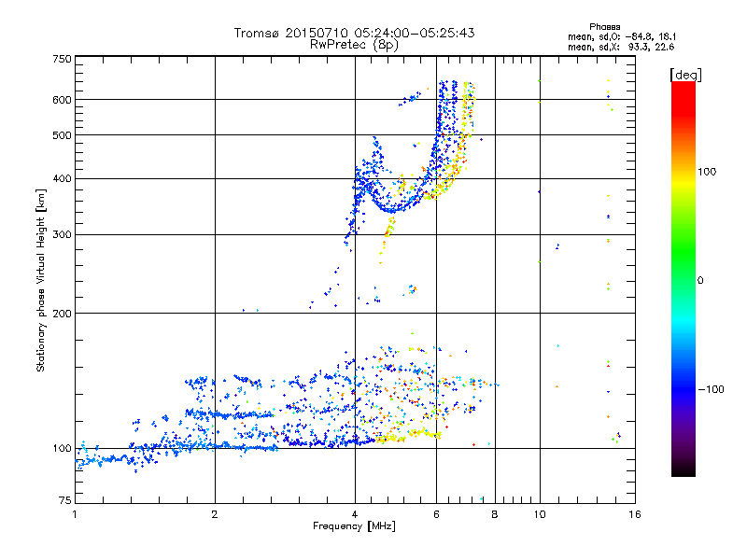Click the y-axis tick label '500'
Viewport: 747px width, 560px height.
[x=62, y=135]
